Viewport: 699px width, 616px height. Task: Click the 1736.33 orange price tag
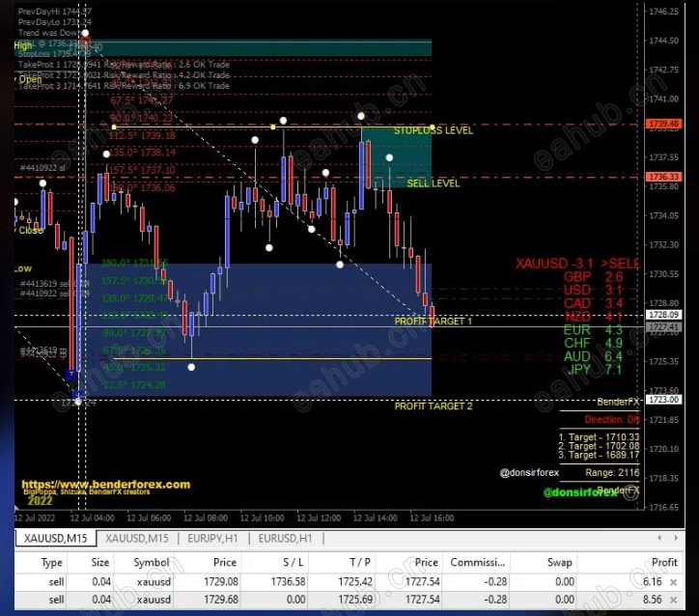click(664, 177)
